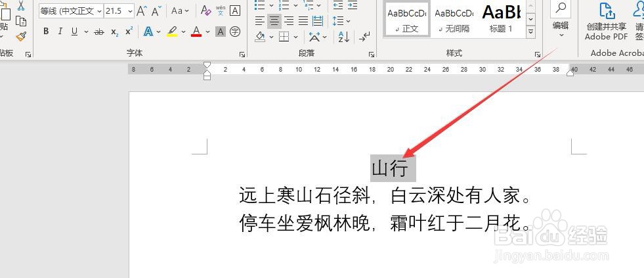
Task: Click Create and Share Adobe PDF
Action: (x=606, y=22)
